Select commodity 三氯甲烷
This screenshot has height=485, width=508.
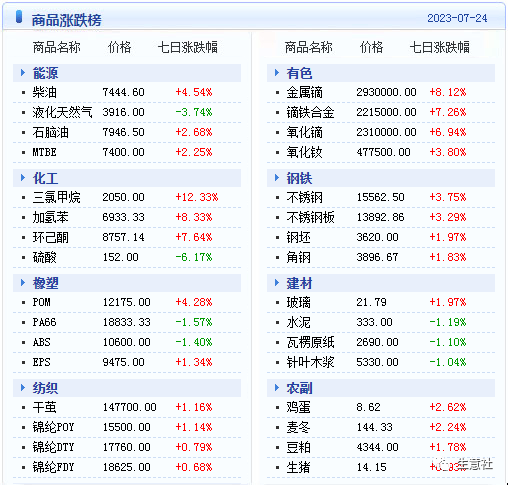[57, 197]
